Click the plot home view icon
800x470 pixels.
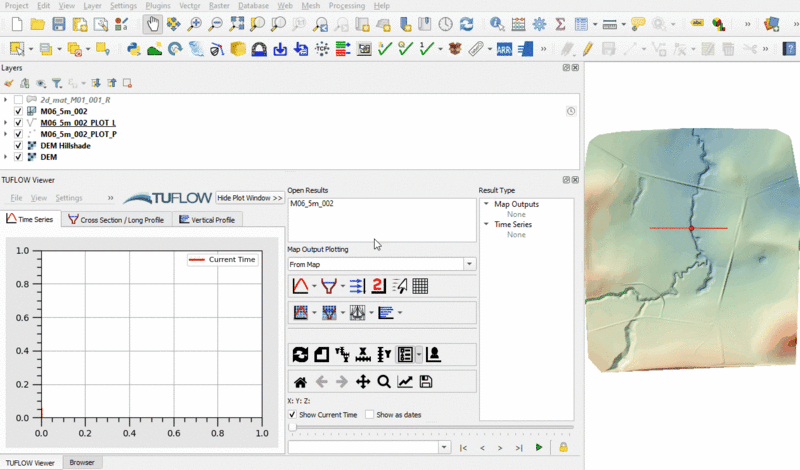pyautogui.click(x=299, y=381)
